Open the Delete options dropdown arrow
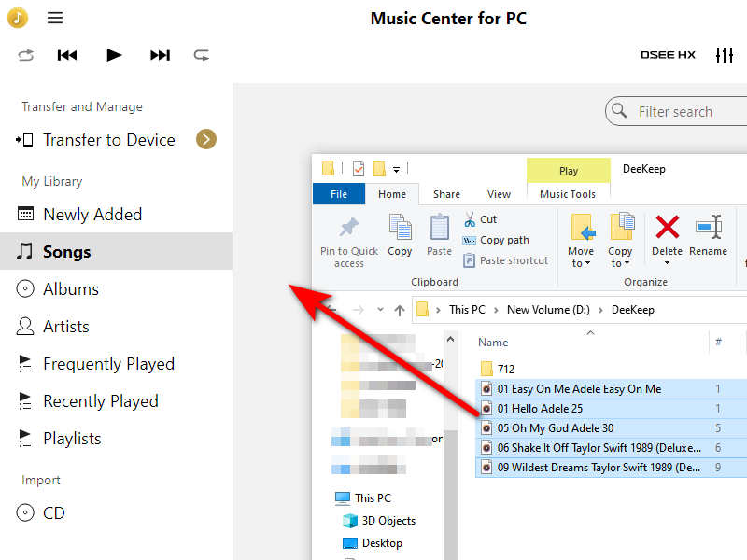 (x=667, y=263)
